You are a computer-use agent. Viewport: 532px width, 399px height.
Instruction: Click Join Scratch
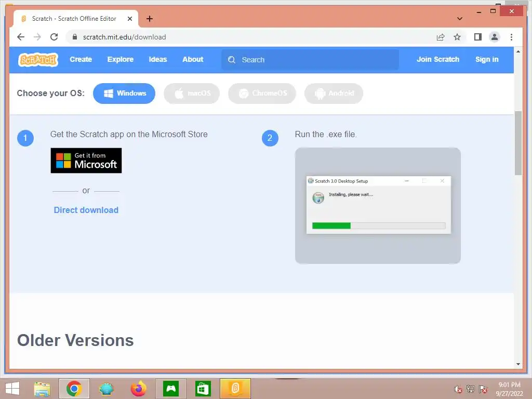[437, 59]
